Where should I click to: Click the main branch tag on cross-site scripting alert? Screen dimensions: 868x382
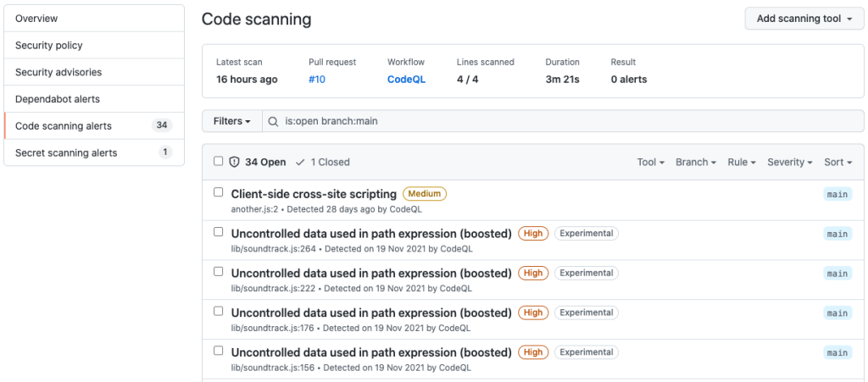tap(837, 194)
